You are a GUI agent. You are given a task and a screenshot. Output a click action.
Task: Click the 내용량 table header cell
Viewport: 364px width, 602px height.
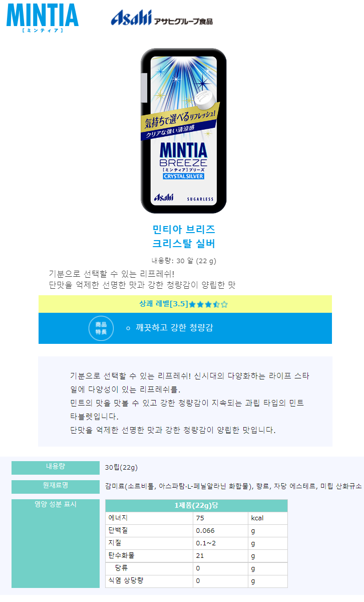point(56,467)
